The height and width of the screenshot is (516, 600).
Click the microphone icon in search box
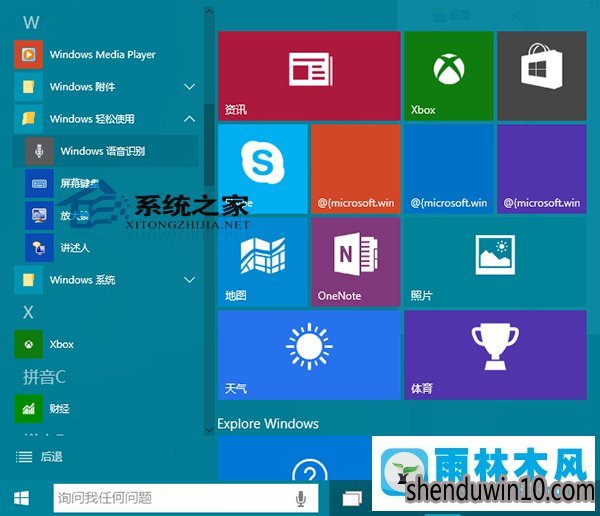(x=301, y=498)
